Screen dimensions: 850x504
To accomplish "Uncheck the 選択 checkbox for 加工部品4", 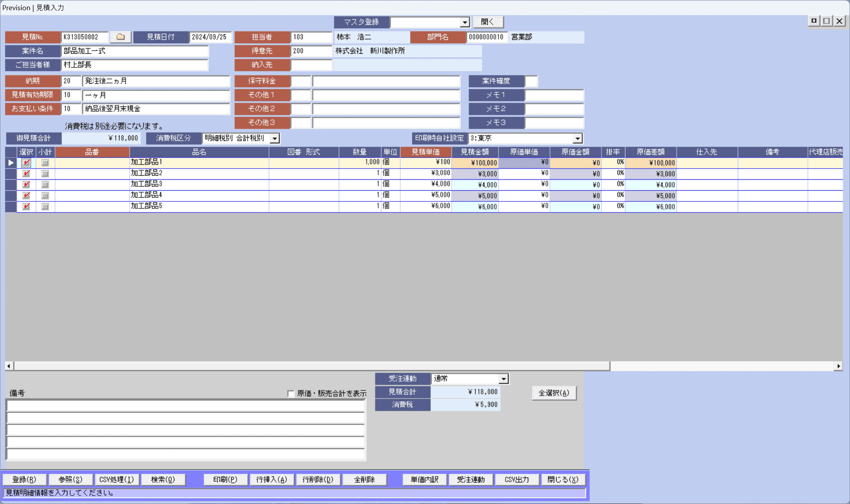I will (26, 195).
